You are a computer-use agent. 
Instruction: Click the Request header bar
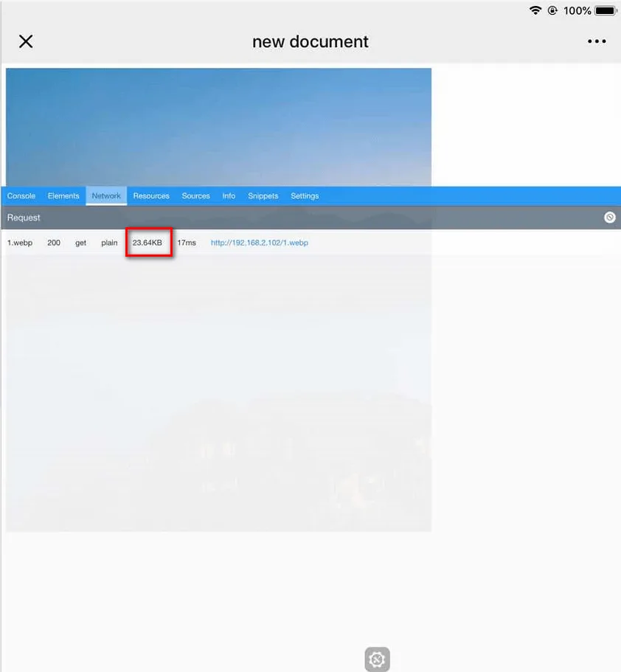[310, 218]
